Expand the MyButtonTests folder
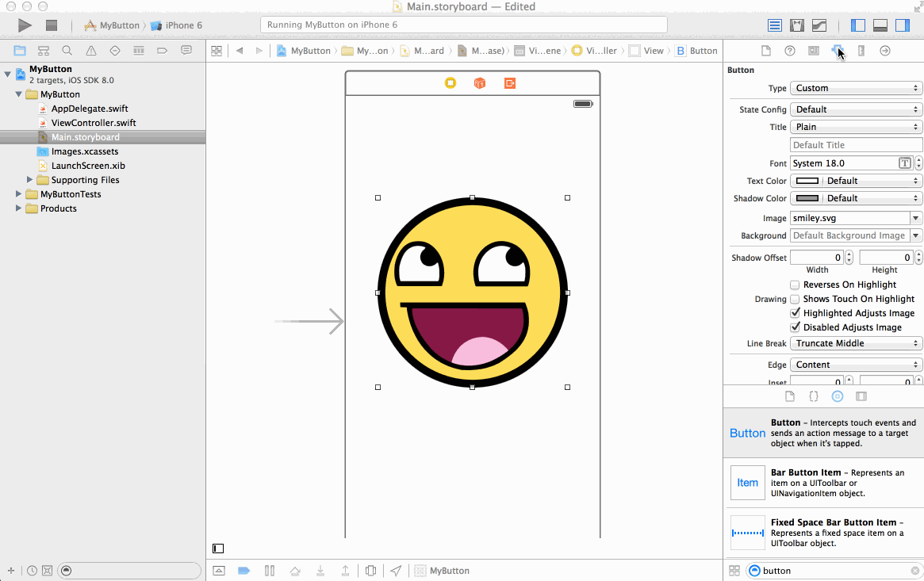The height and width of the screenshot is (581, 924). (x=19, y=194)
